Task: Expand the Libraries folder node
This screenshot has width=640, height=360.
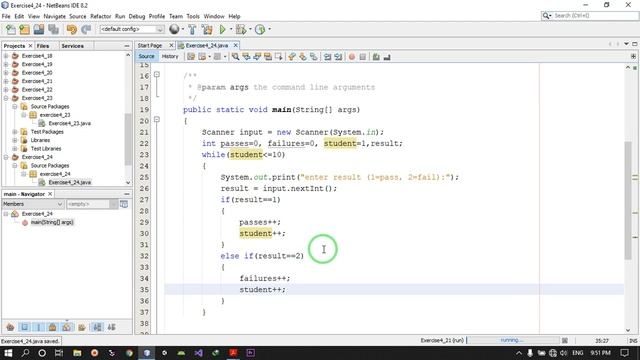Action: pos(15,140)
